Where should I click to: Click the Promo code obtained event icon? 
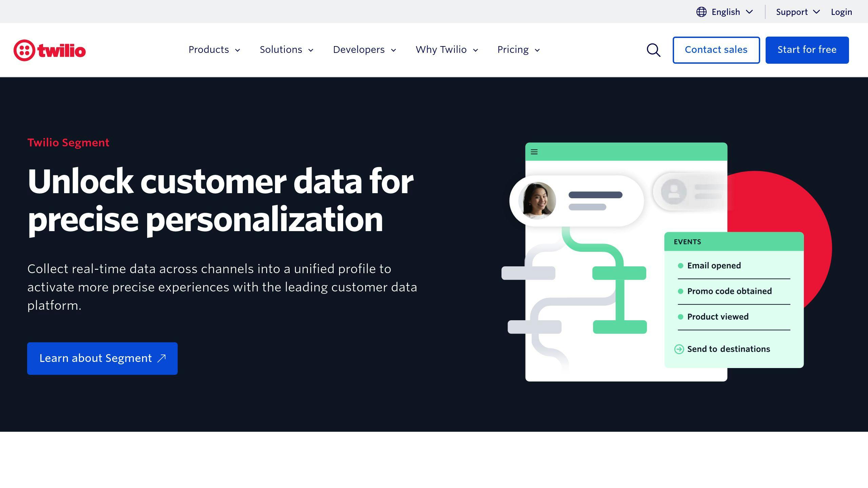click(x=679, y=291)
